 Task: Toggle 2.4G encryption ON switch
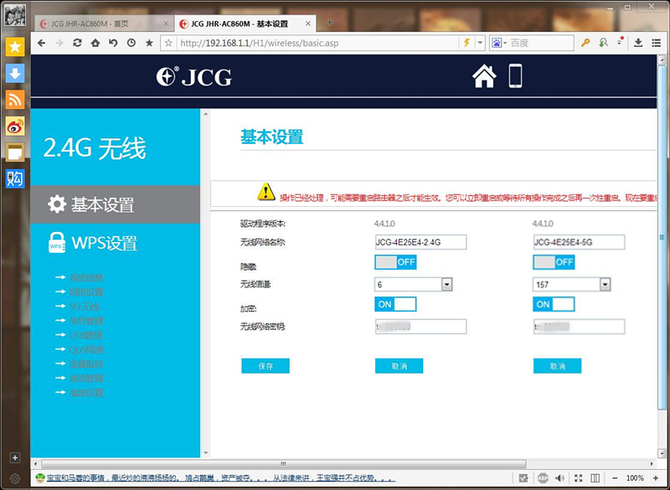pyautogui.click(x=395, y=304)
